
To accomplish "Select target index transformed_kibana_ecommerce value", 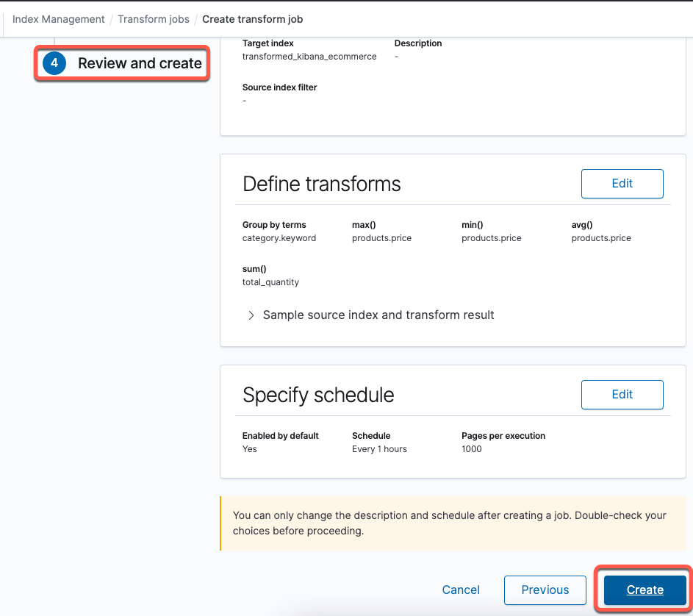I will point(309,57).
